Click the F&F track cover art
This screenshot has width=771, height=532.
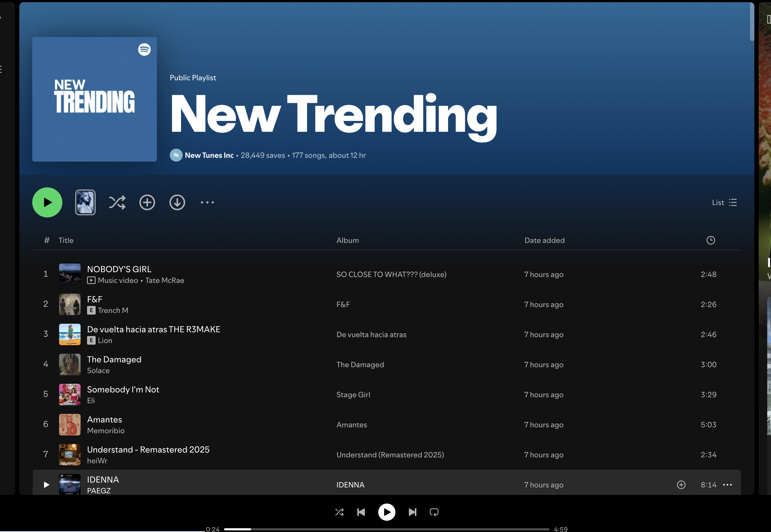point(70,304)
